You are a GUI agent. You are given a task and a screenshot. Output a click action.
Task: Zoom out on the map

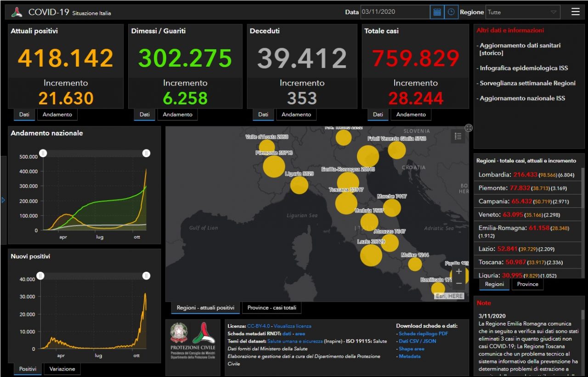click(459, 283)
